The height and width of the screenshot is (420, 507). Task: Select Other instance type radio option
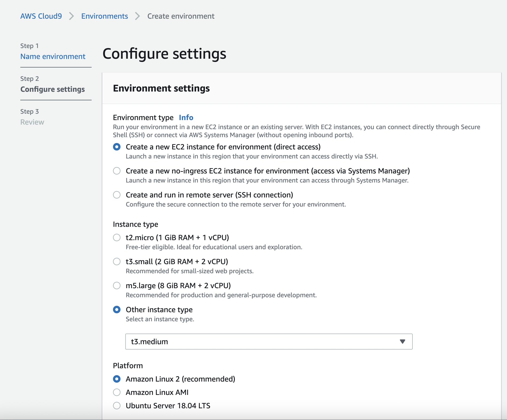click(117, 310)
